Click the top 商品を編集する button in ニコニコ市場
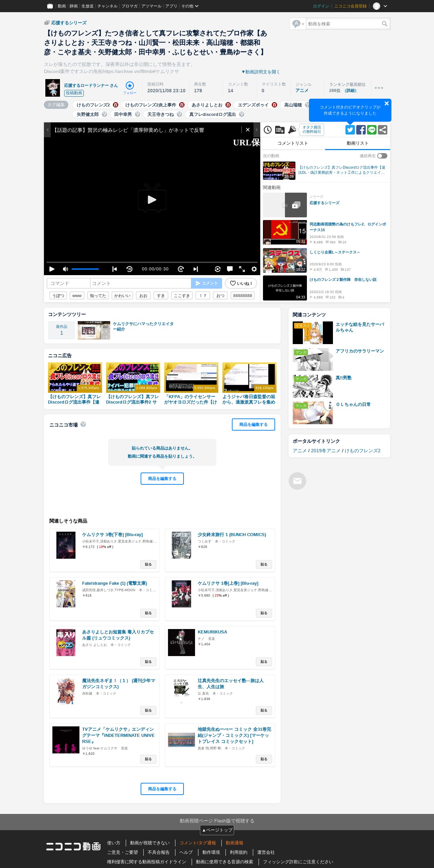434x868 pixels. 254,425
